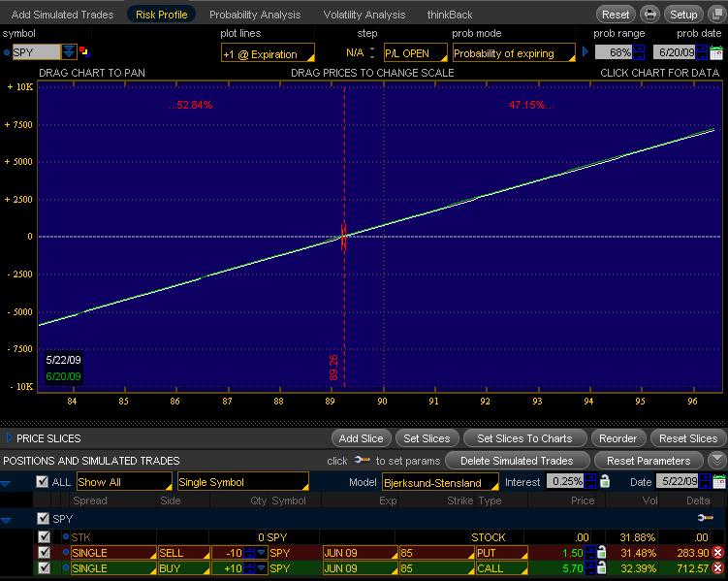
Task: Toggle the ALL positions checkbox
Action: (x=42, y=482)
